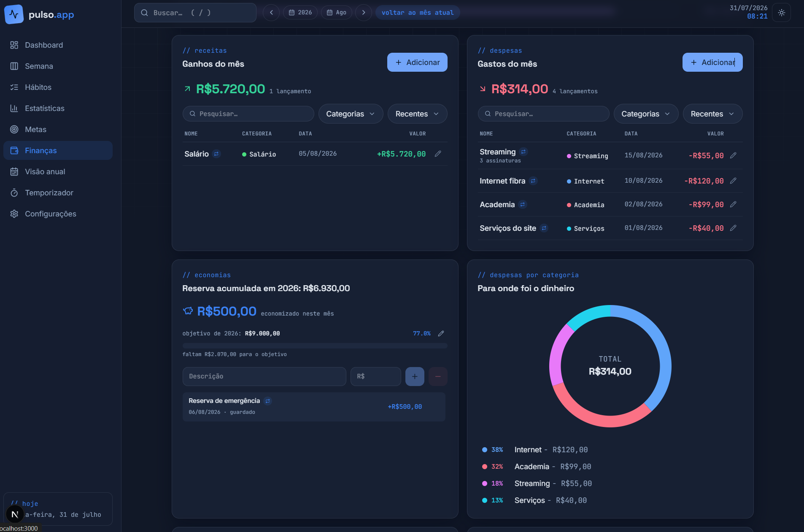
Task: Open the 2026 year selector
Action: 300,13
